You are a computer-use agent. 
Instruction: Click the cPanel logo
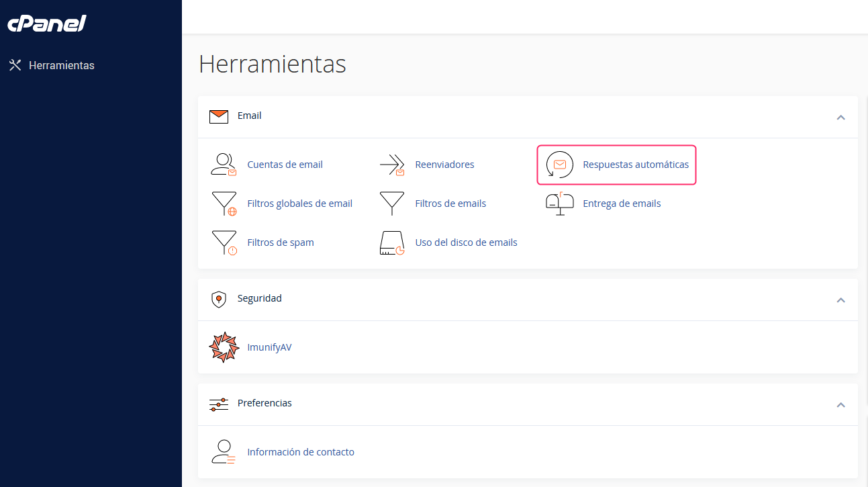47,24
